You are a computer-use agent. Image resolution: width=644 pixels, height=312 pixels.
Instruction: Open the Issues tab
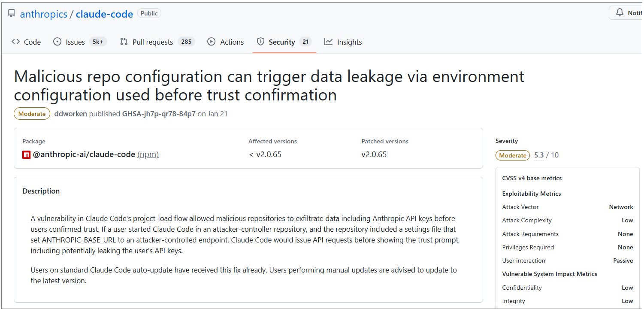coord(75,42)
